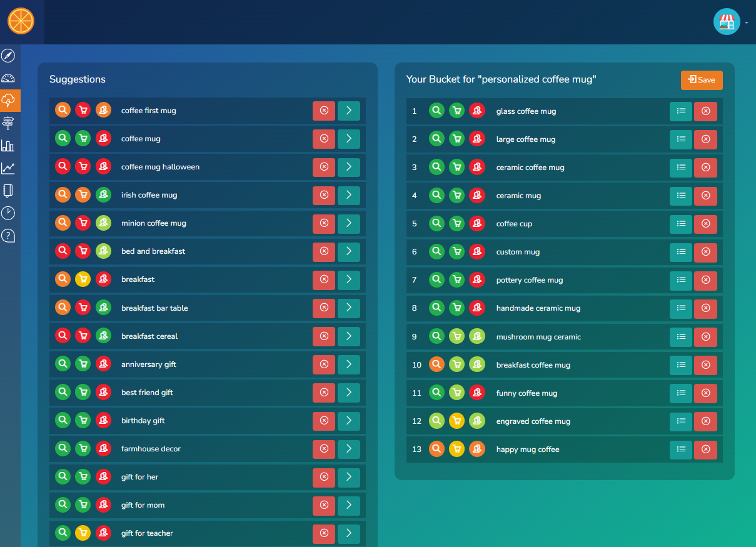The height and width of the screenshot is (547, 756).
Task: Open the clock history icon in sidebar
Action: (8, 213)
